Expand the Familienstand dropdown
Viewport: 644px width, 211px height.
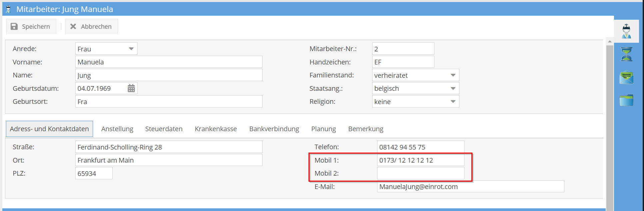(x=453, y=75)
